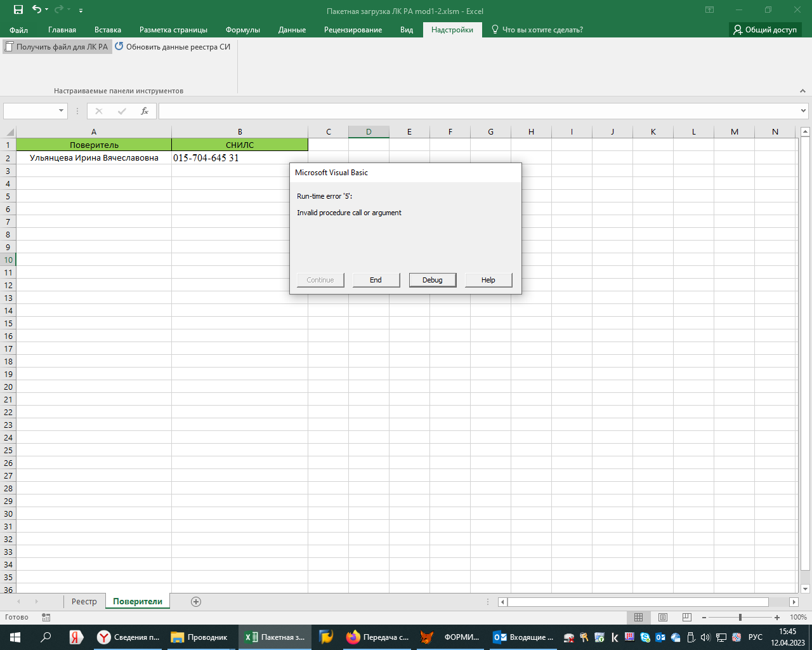812x650 pixels.
Task: Open Firefox from the taskbar
Action: coord(353,637)
